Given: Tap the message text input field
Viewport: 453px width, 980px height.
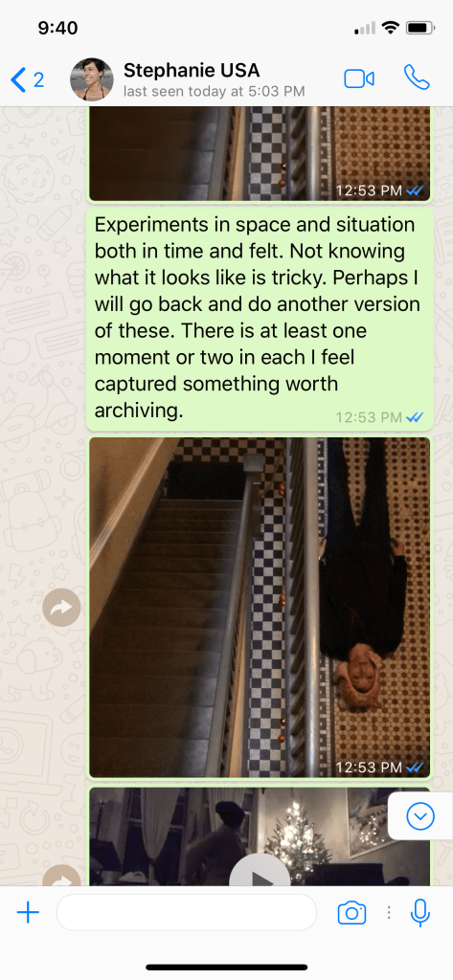Looking at the screenshot, I should (x=187, y=912).
